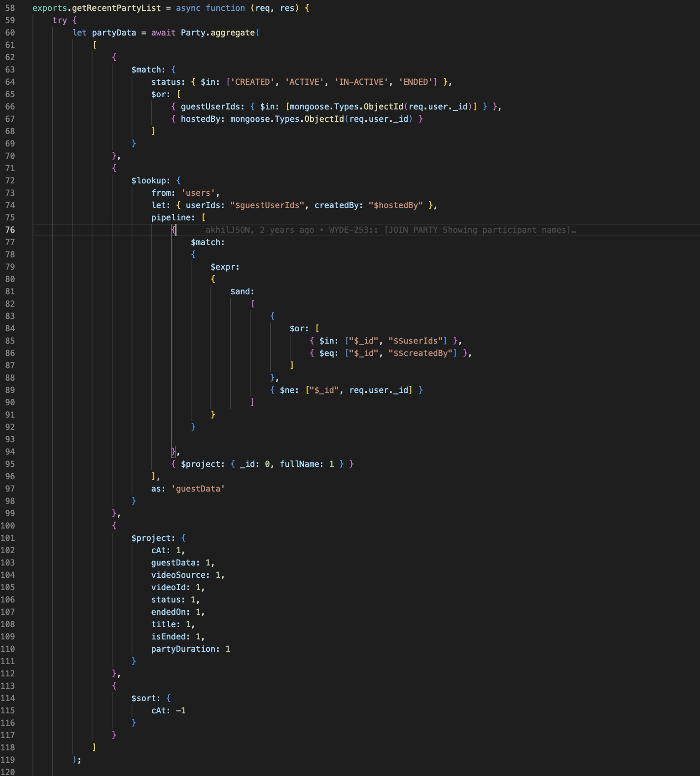Click the $ne operator on line 89
This screenshot has height=776, width=700.
click(287, 390)
